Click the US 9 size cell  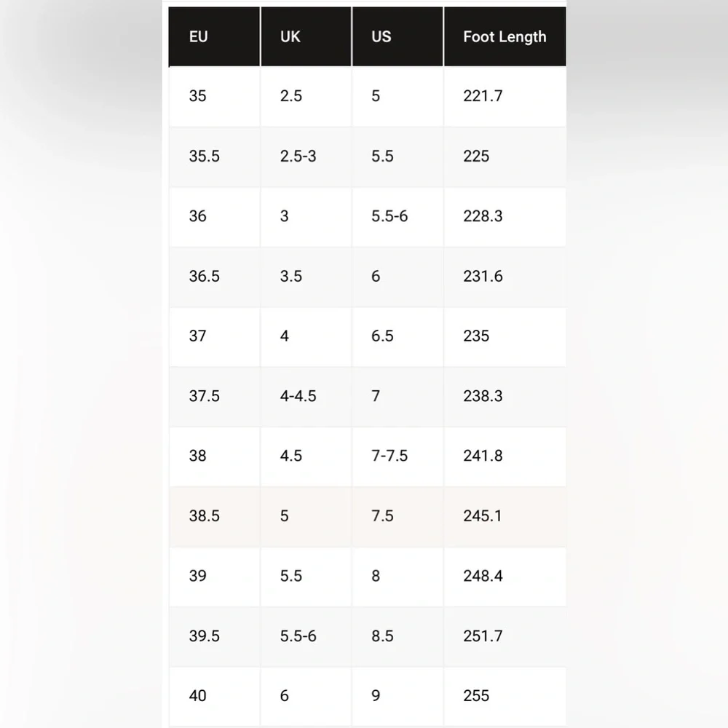tap(397, 697)
